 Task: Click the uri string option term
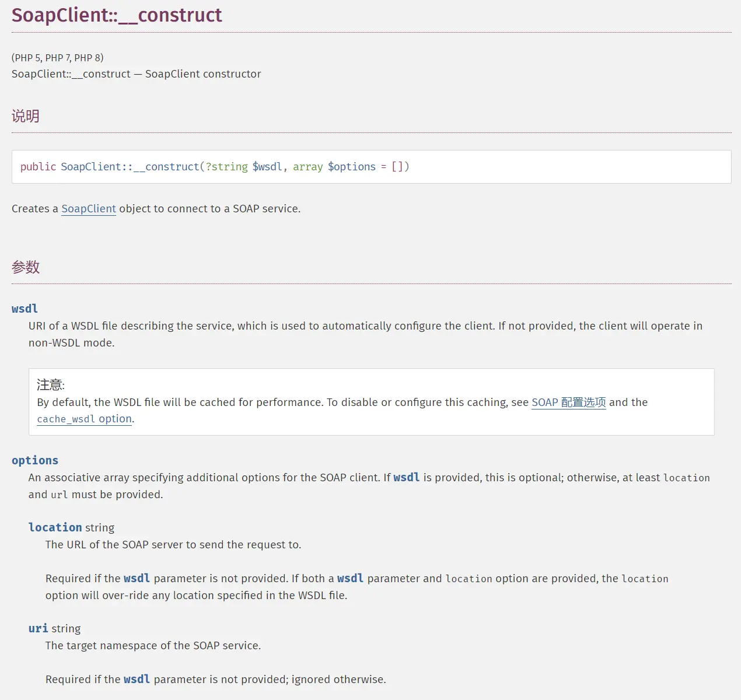click(x=54, y=628)
